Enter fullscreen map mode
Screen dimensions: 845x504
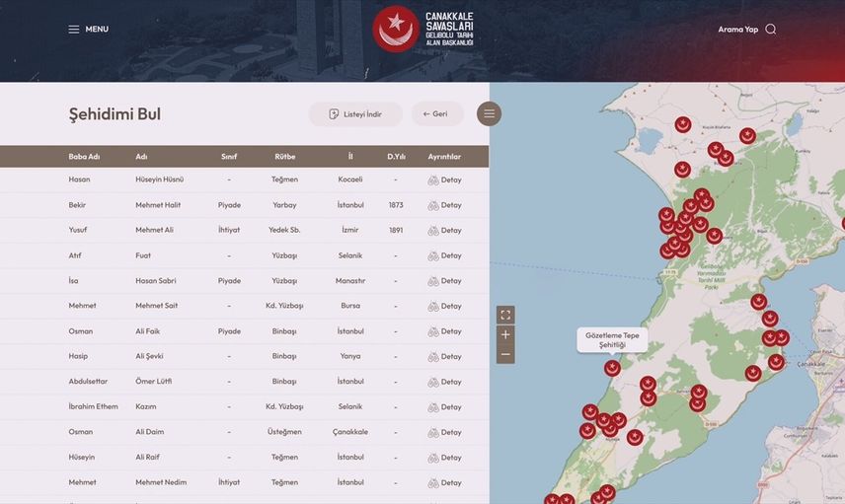505,315
